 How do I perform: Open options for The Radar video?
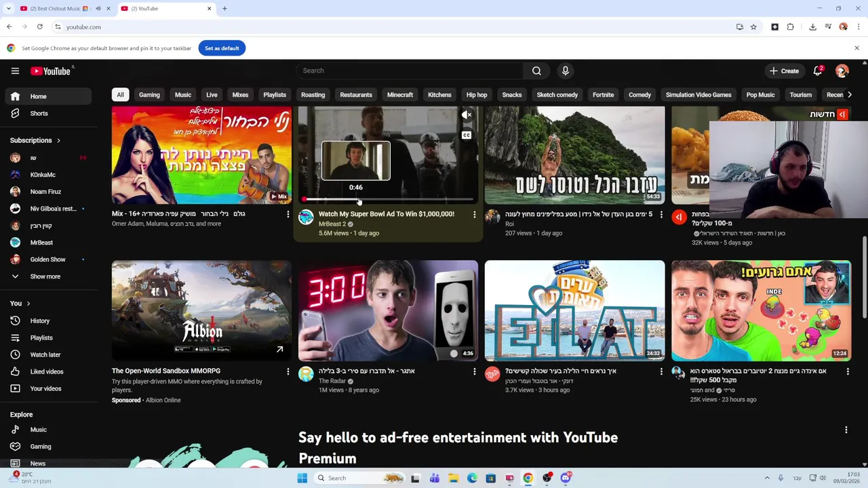[474, 371]
